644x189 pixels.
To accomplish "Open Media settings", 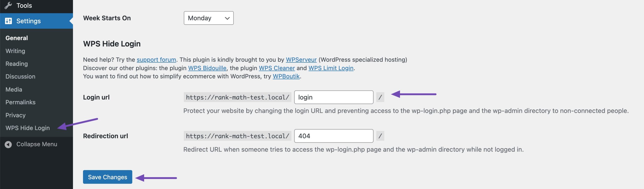I will (x=14, y=89).
